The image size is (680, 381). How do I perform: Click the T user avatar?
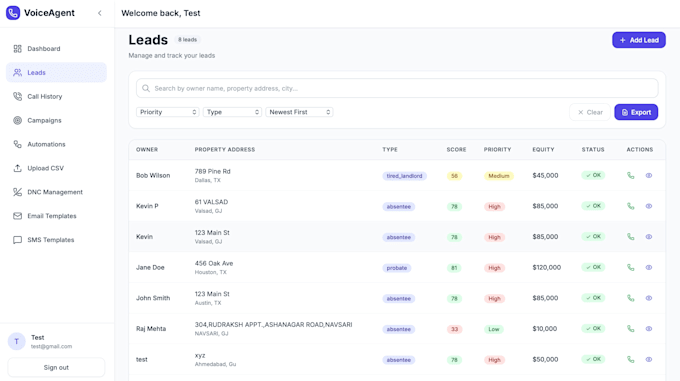tap(16, 342)
